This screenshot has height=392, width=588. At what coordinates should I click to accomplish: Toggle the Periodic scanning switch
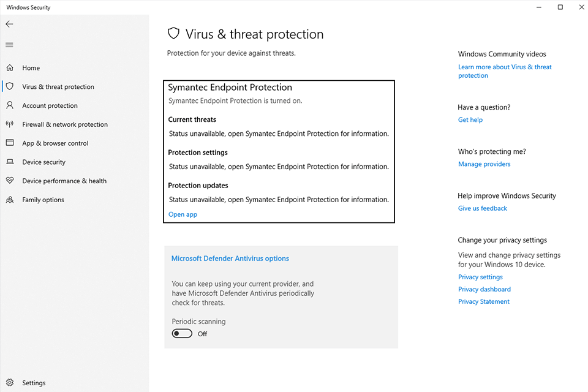pos(182,333)
